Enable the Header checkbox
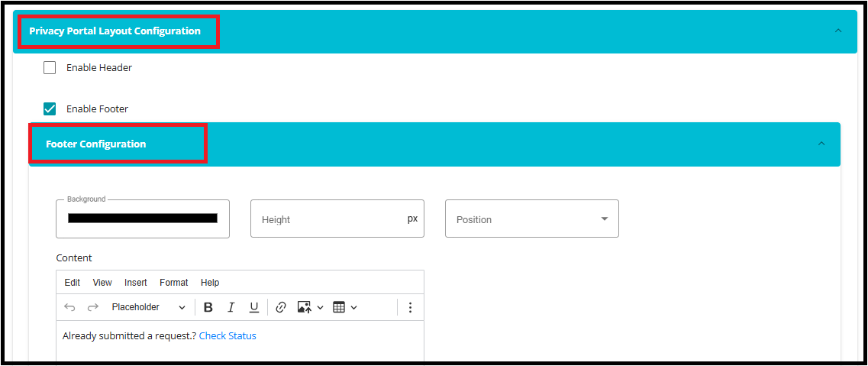868x366 pixels. pos(50,67)
